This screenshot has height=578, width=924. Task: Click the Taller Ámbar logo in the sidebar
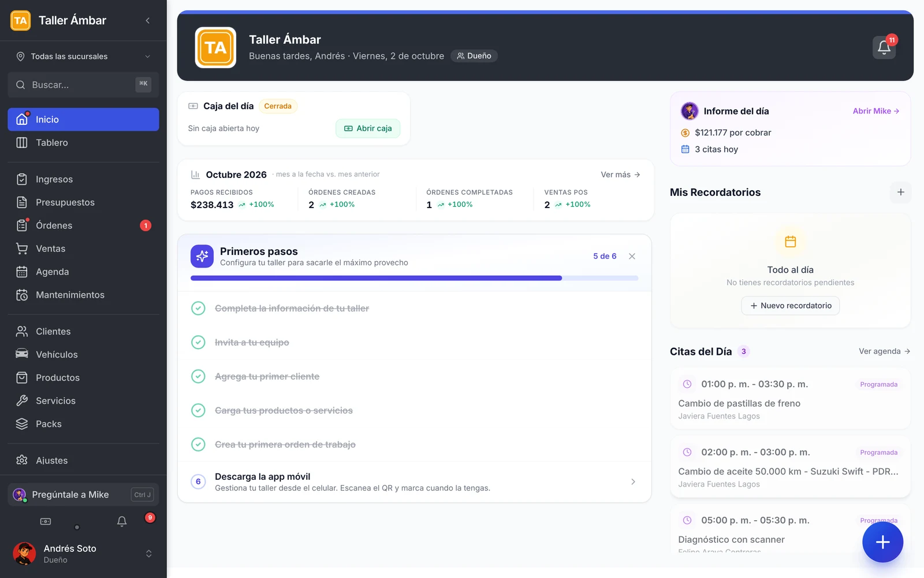point(21,21)
